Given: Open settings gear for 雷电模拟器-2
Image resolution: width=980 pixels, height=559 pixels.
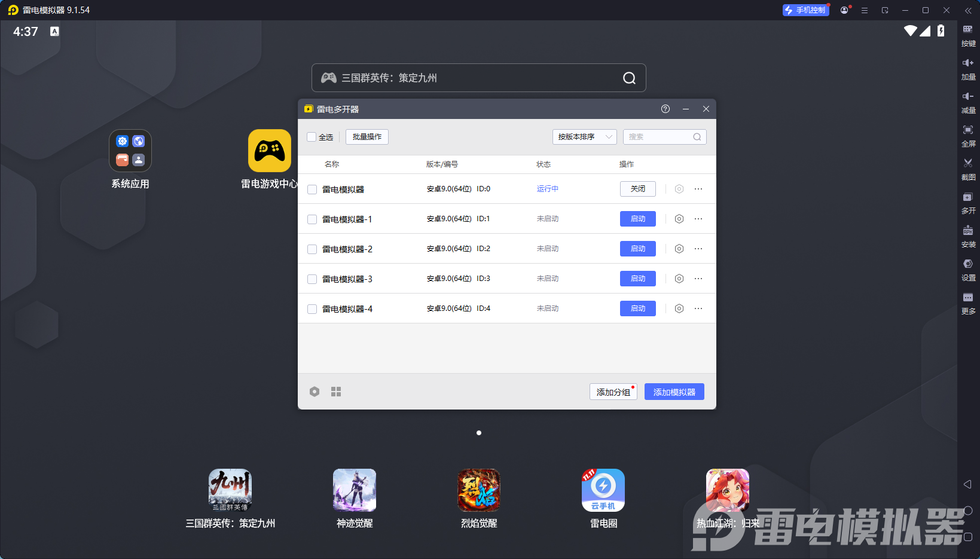Looking at the screenshot, I should (679, 249).
